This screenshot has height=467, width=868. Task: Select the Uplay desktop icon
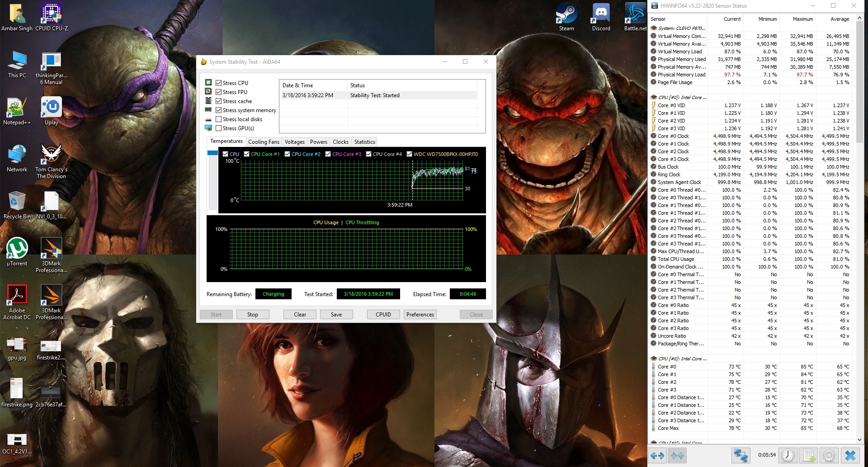point(52,111)
